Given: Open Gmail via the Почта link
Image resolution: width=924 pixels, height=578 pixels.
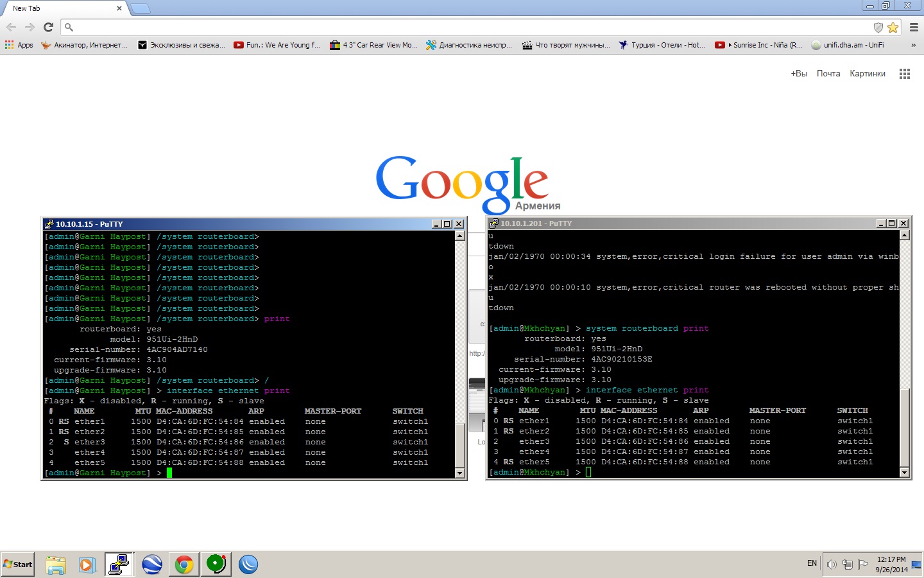Looking at the screenshot, I should point(828,73).
